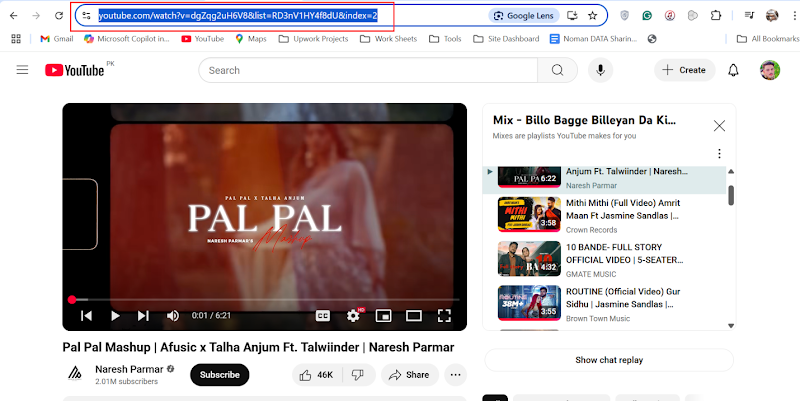Image resolution: width=800 pixels, height=401 pixels.
Task: Click the browser back arrow
Action: 14,16
